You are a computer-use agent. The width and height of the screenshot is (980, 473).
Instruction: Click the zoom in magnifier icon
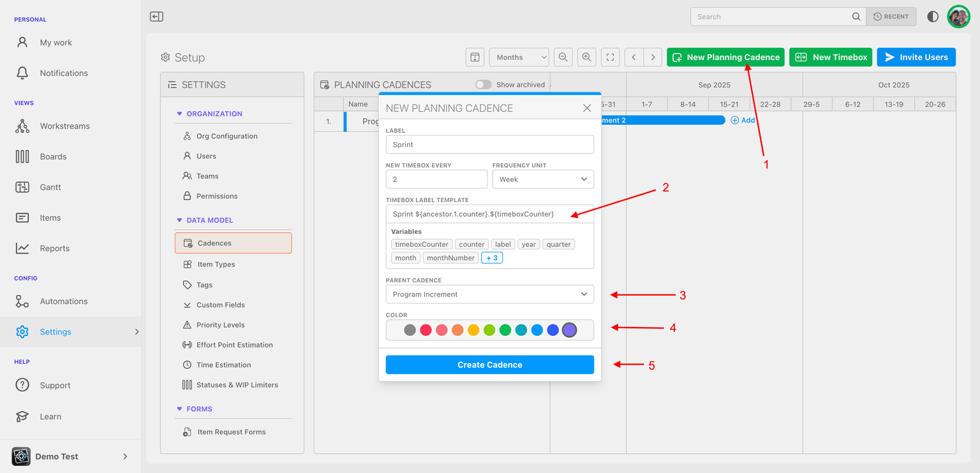pyautogui.click(x=586, y=57)
